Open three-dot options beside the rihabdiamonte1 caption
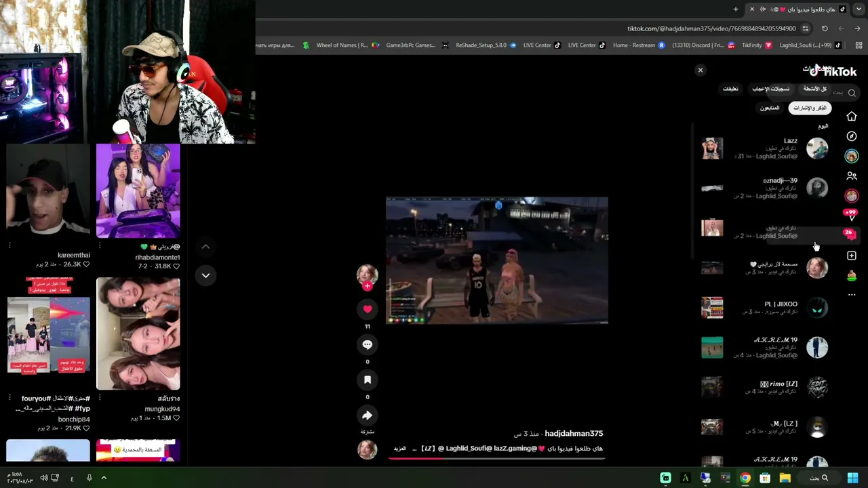868x488 pixels. 100,245
